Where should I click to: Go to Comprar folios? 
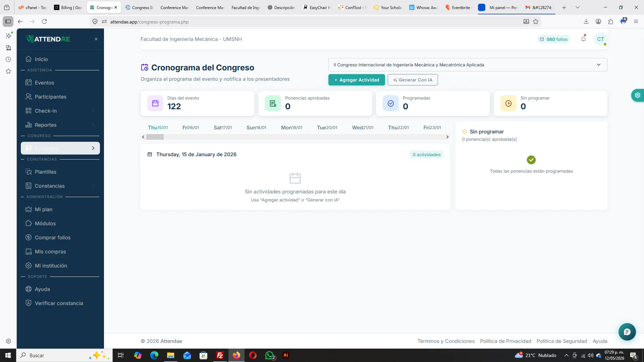coord(60,237)
